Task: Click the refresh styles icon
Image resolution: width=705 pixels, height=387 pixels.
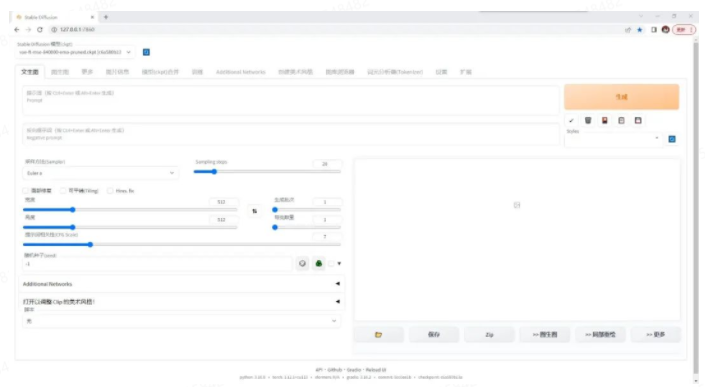Action: pyautogui.click(x=672, y=139)
